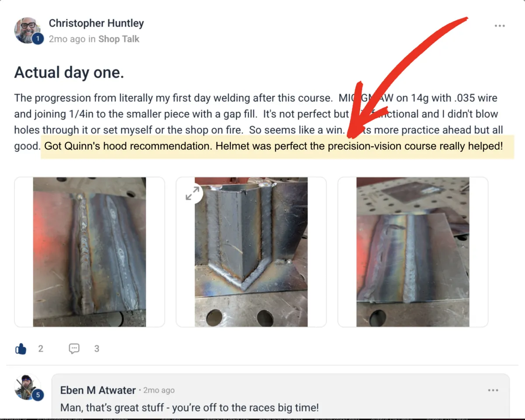Click the highlighted Quinn's hood recommendation text
The width and height of the screenshot is (525, 420).
[x=277, y=146]
